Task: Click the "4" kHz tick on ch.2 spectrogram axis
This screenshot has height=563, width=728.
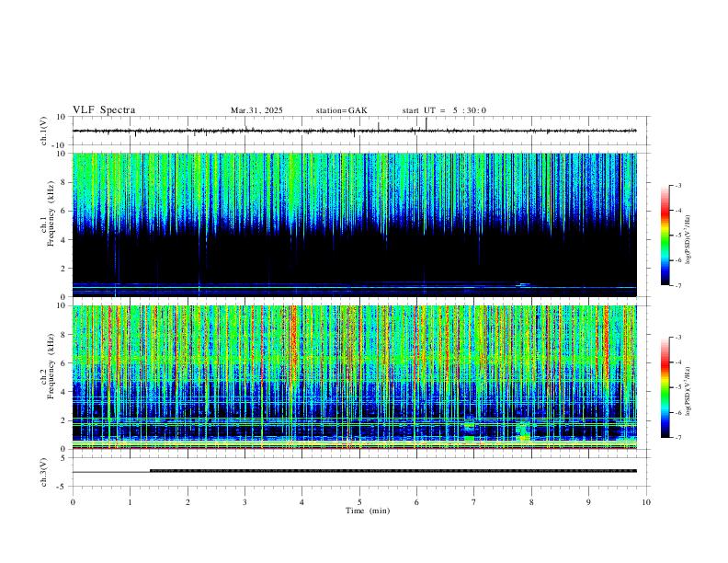Action: tap(64, 392)
